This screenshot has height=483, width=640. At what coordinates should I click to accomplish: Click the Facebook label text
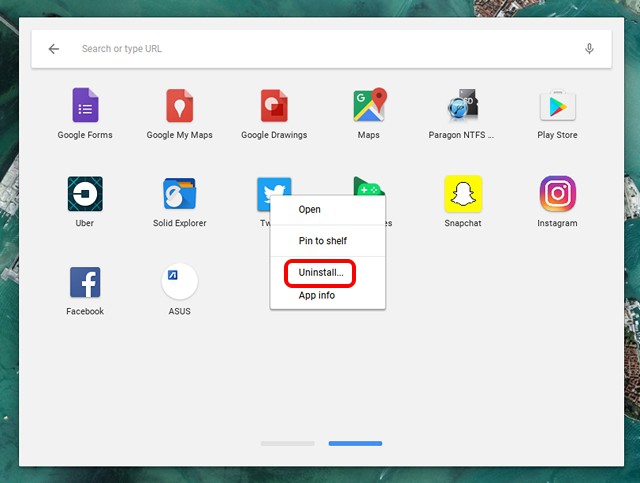(85, 312)
